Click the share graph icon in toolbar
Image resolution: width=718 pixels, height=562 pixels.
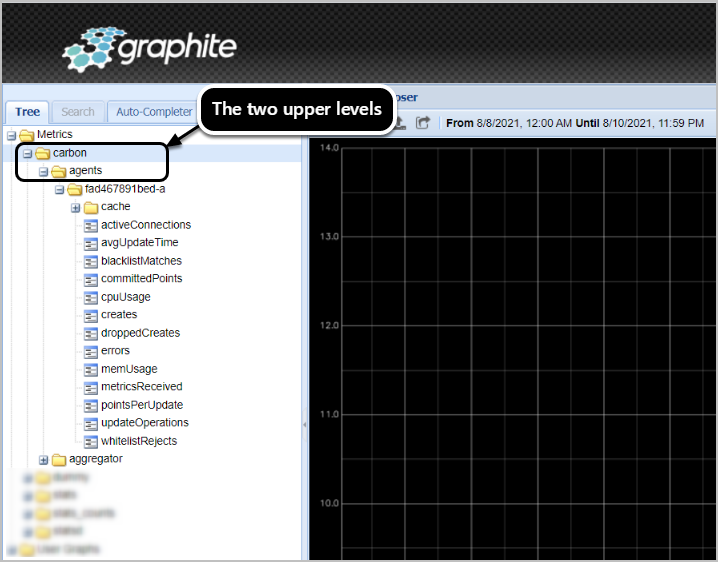tap(423, 123)
